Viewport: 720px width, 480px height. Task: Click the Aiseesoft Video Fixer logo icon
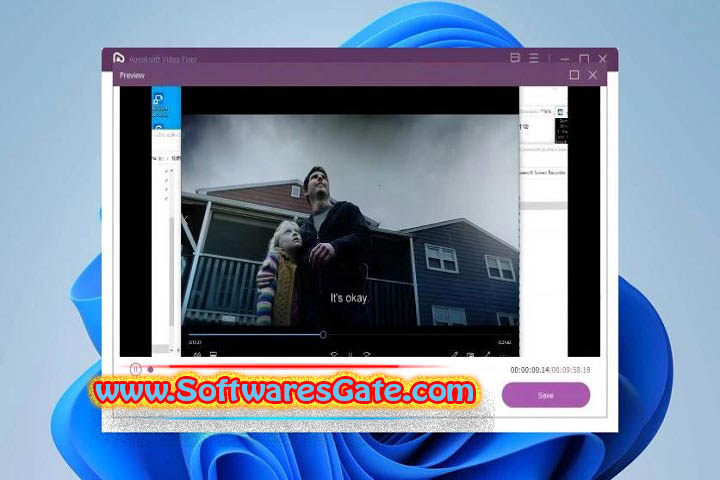tap(118, 58)
